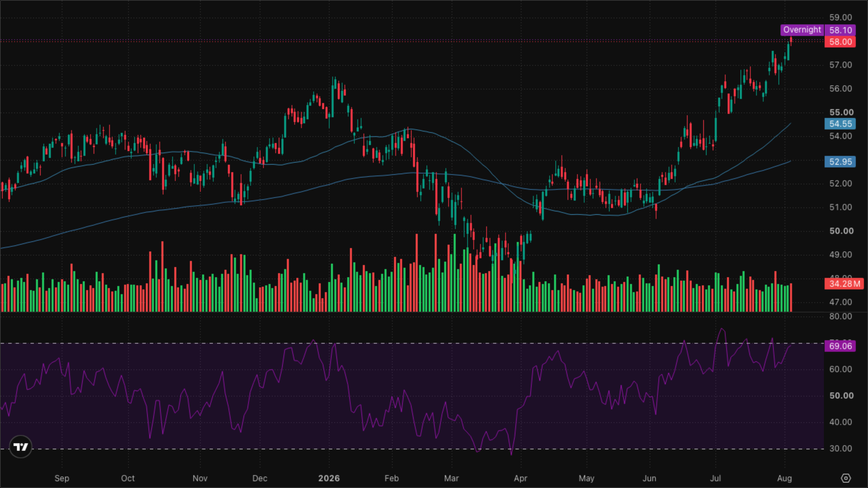Viewport: 868px width, 488px height.
Task: Click the 50.00 price axis label
Action: pyautogui.click(x=841, y=231)
